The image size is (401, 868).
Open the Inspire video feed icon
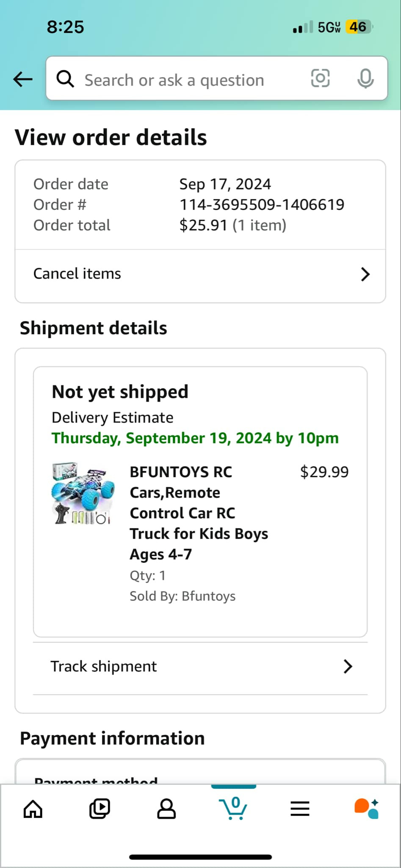(x=100, y=809)
